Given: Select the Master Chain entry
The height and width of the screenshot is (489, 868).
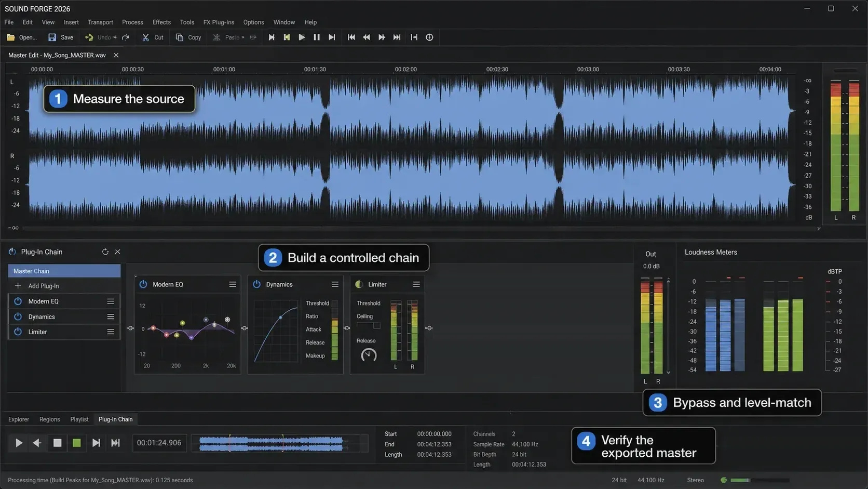Looking at the screenshot, I should coord(64,271).
